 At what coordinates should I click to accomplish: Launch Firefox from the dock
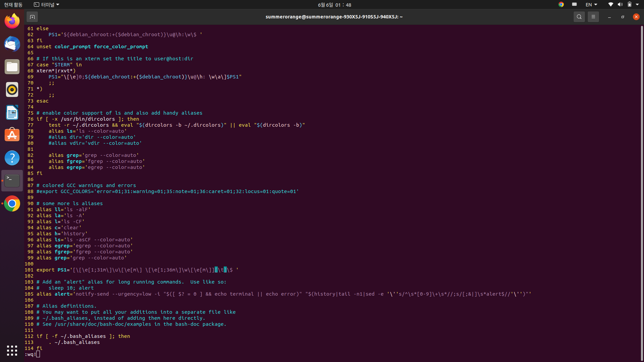click(x=12, y=20)
